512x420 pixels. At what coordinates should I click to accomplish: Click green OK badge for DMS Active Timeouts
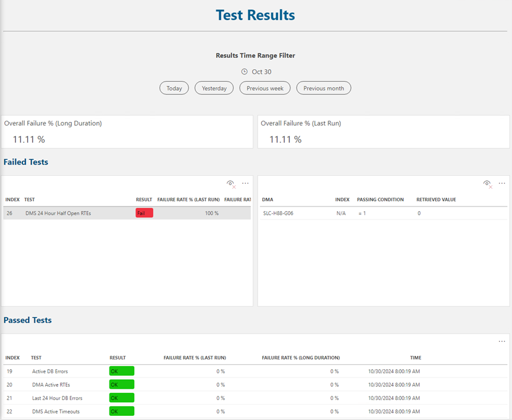(122, 411)
